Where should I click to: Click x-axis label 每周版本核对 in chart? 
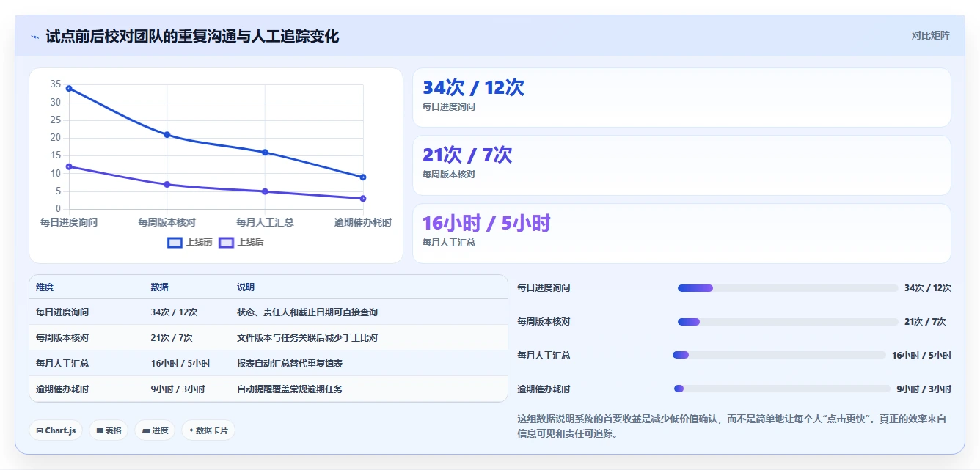pos(167,222)
